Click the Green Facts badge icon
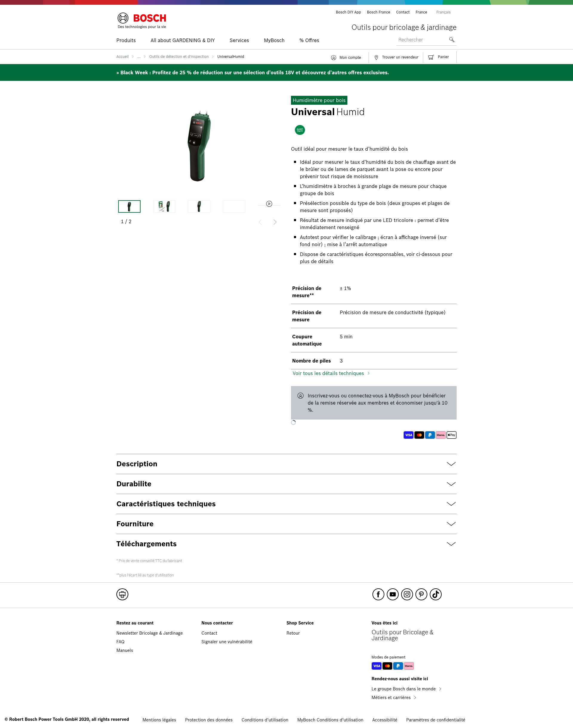573x728 pixels. 300,130
